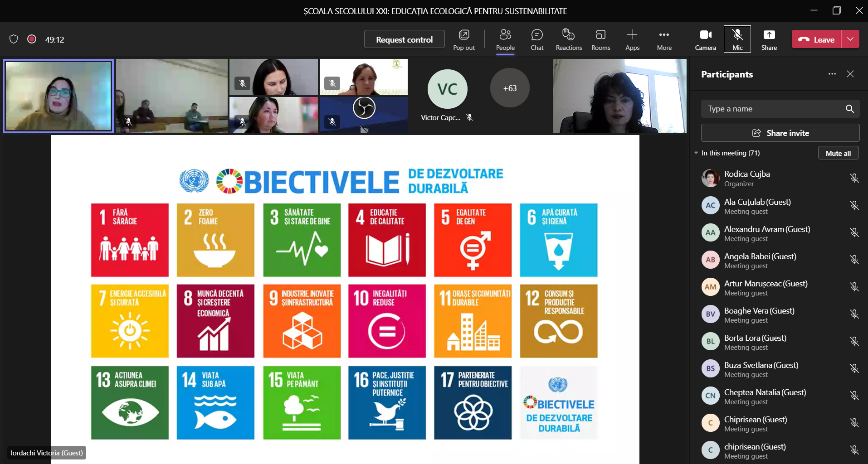The width and height of the screenshot is (868, 464).
Task: Click the video of woman by window
Action: point(619,96)
